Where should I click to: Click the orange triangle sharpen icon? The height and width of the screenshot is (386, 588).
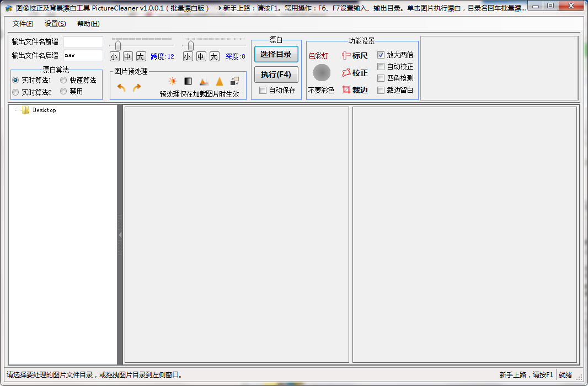(x=220, y=81)
